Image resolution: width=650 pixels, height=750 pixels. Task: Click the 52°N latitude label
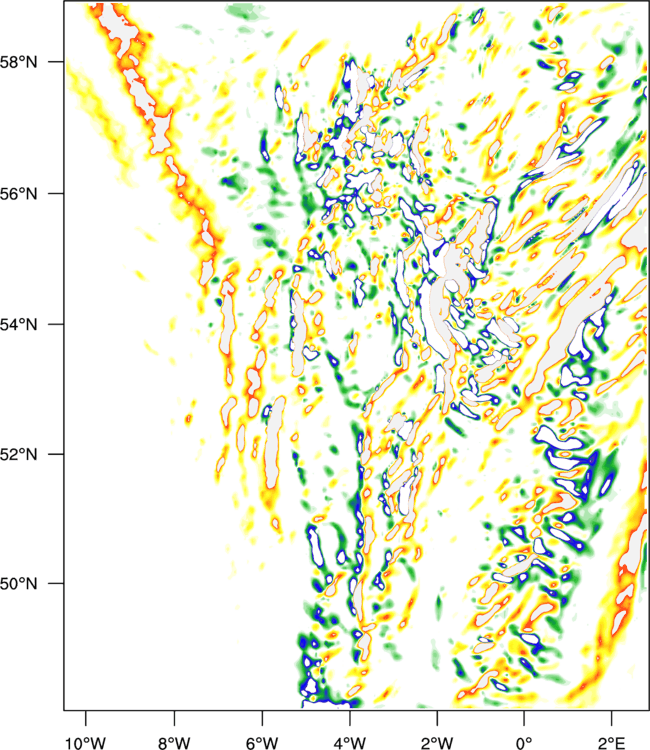(18, 454)
